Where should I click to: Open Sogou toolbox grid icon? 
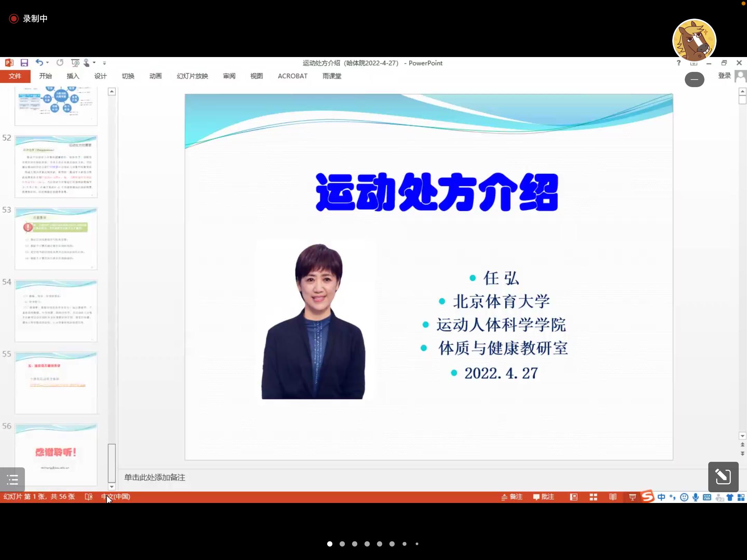741,497
